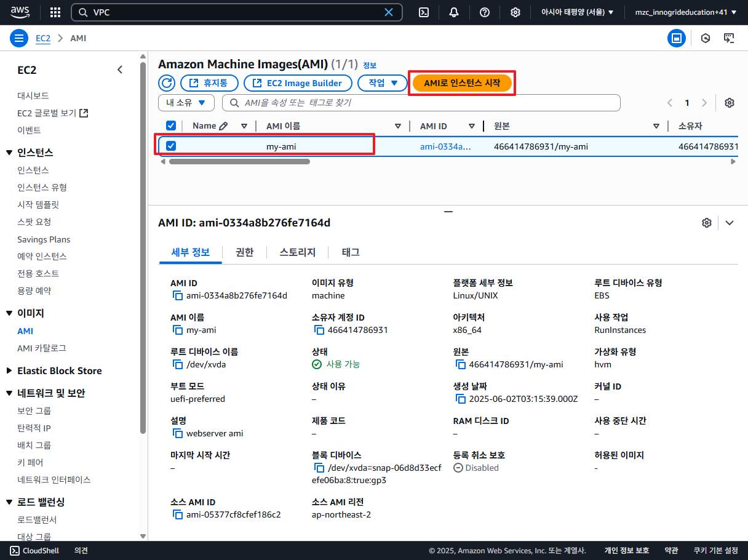The width and height of the screenshot is (748, 560).
Task: Sort by the AMI 이름 column arrow
Action: (398, 126)
